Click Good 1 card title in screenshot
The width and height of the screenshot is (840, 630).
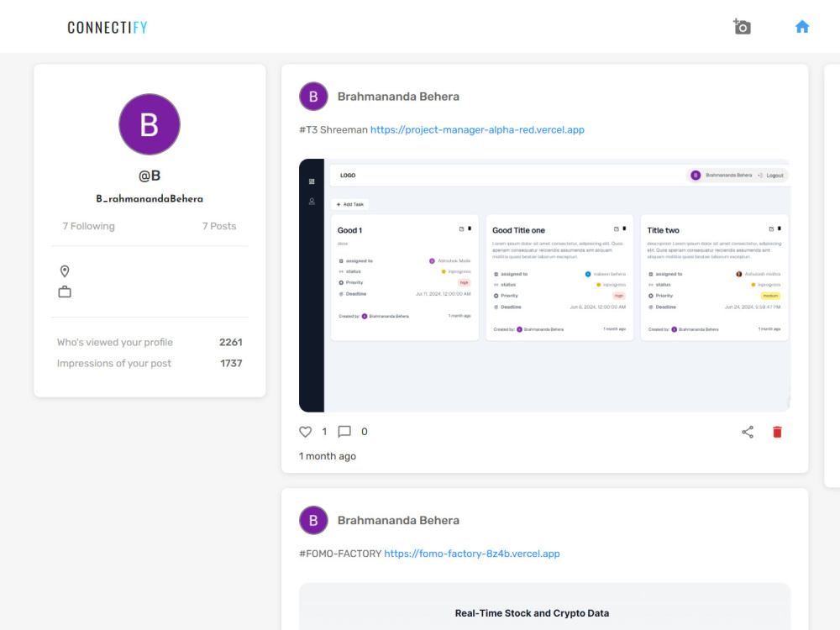tap(349, 230)
